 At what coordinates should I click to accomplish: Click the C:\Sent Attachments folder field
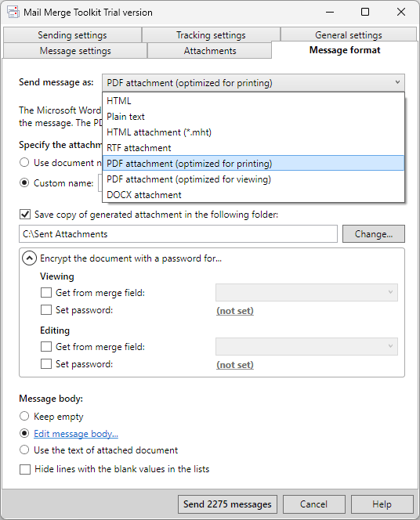178,234
